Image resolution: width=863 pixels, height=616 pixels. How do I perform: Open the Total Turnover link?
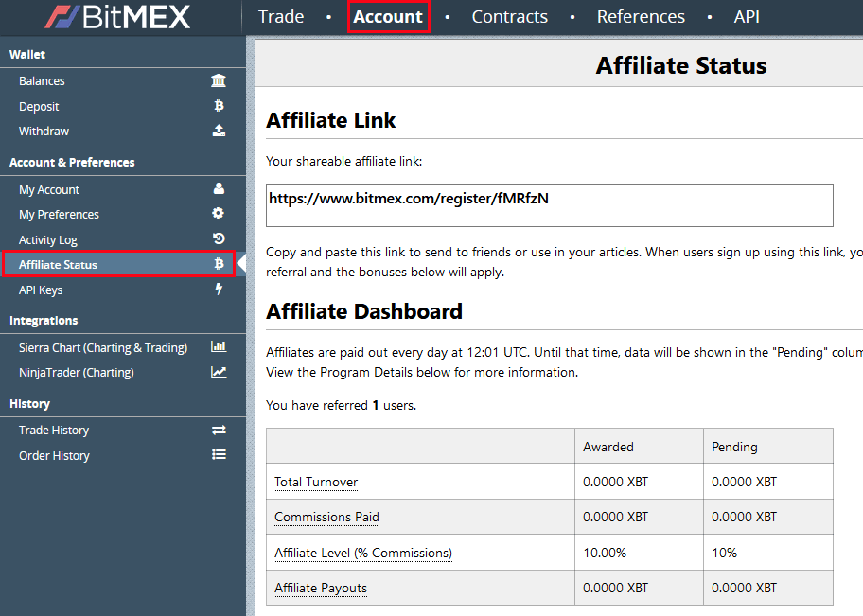tap(315, 482)
